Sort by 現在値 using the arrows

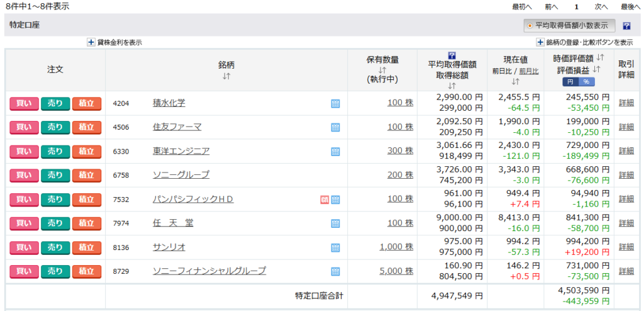point(515,81)
